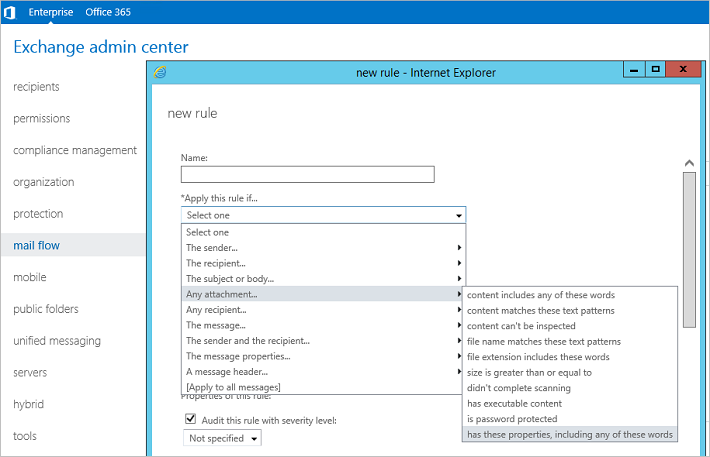710x457 pixels.
Task: Minimize the new rule window
Action: pyautogui.click(x=634, y=70)
